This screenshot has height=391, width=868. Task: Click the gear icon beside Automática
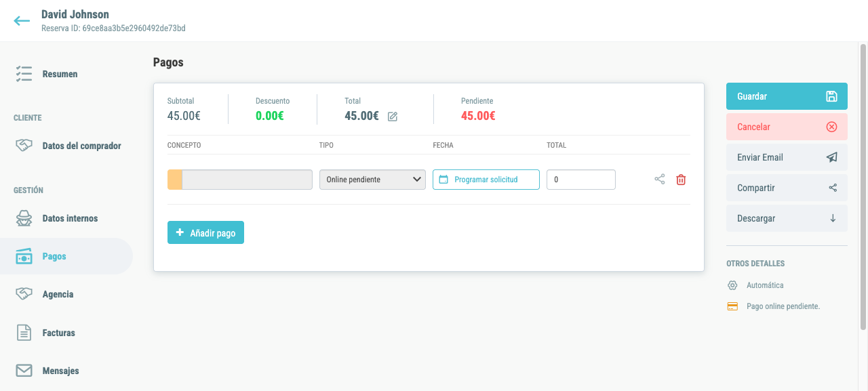(x=732, y=285)
